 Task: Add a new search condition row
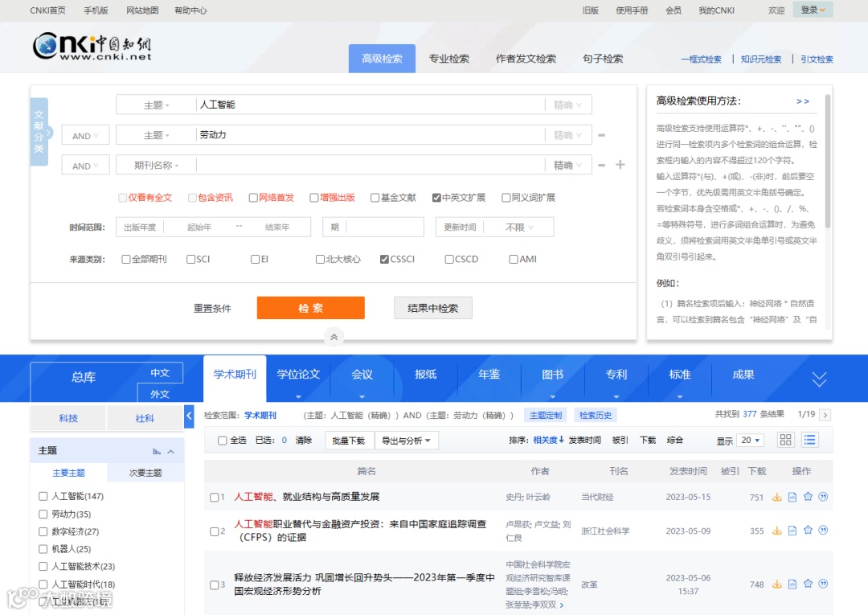tap(620, 165)
